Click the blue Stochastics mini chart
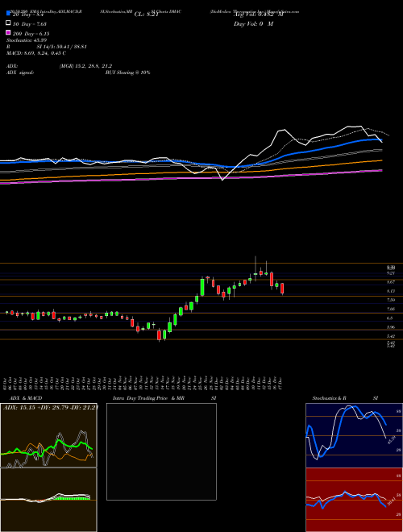This screenshot has height=532, width=403. click(354, 435)
